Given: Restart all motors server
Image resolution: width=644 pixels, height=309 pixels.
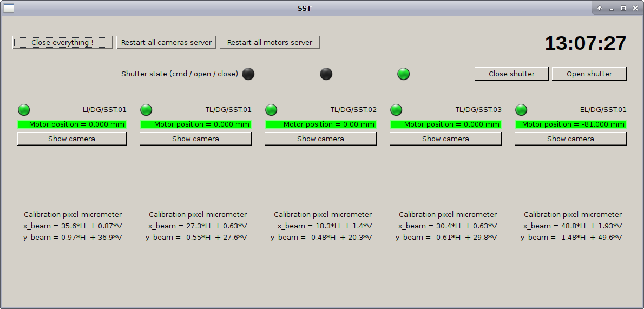Looking at the screenshot, I should pyautogui.click(x=270, y=42).
